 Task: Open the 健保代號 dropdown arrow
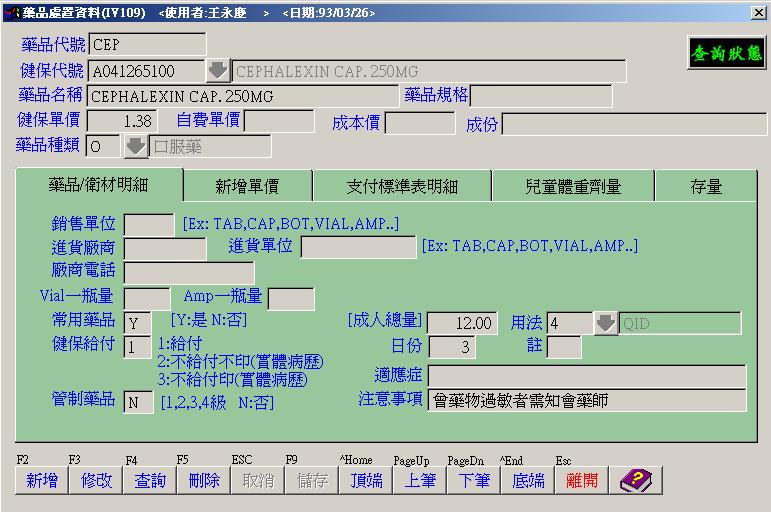coord(217,71)
